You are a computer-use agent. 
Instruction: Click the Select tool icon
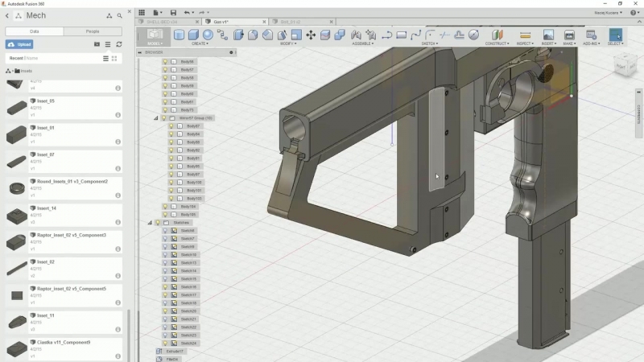point(615,35)
